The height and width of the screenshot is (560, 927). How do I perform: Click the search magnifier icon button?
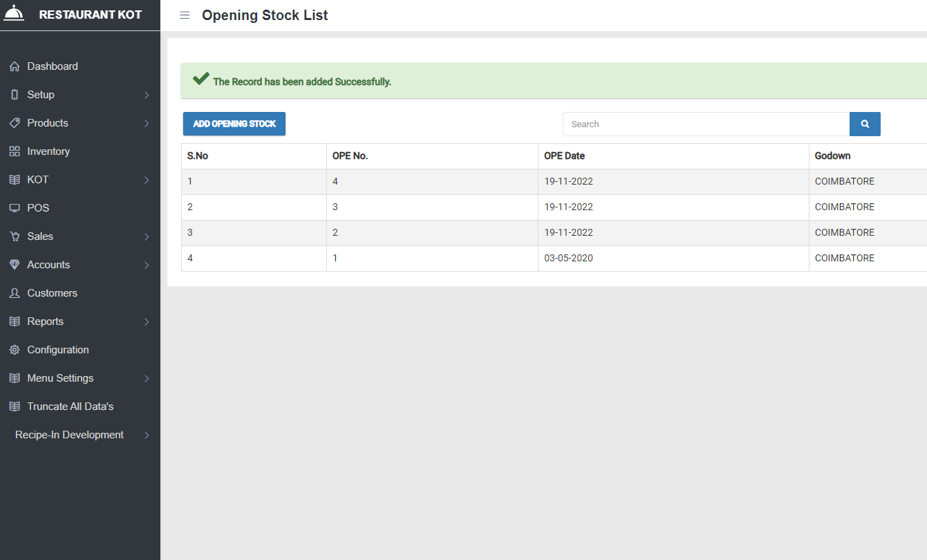865,124
